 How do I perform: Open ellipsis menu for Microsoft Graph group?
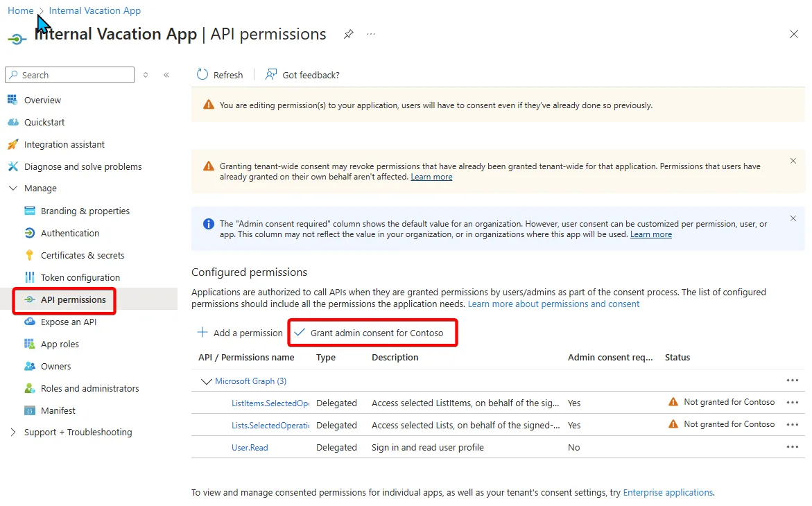tap(793, 380)
